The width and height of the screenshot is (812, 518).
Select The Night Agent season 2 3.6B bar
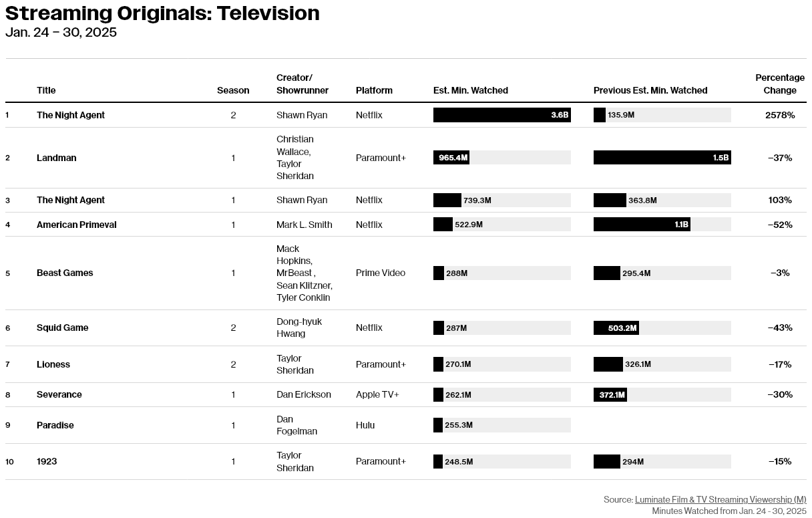click(x=502, y=115)
